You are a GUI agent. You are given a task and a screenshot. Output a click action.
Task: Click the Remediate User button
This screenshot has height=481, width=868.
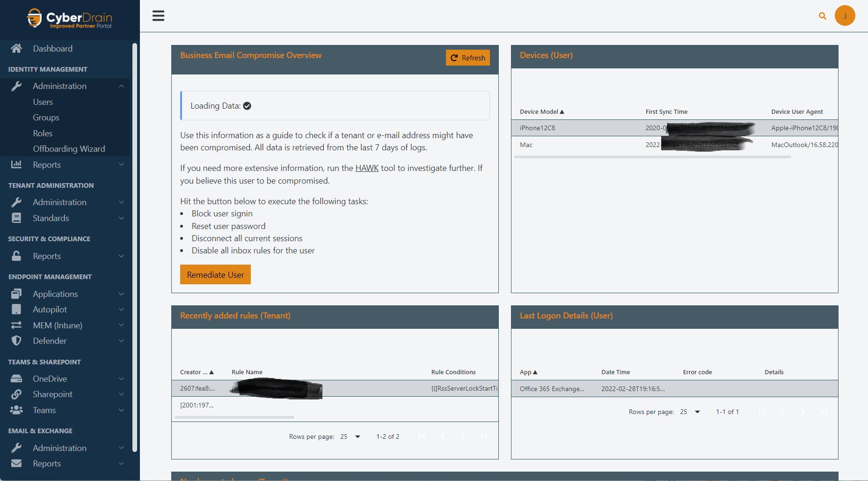[x=215, y=274]
